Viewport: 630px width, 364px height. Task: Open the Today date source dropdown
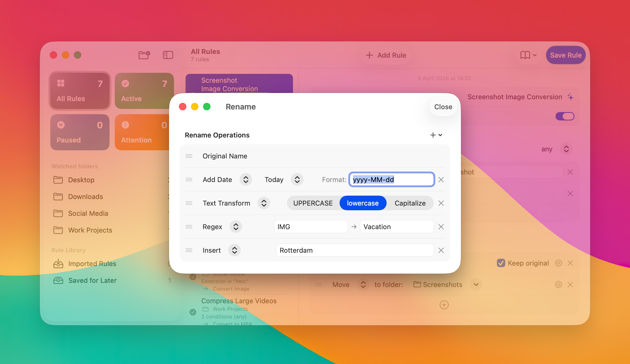(297, 180)
